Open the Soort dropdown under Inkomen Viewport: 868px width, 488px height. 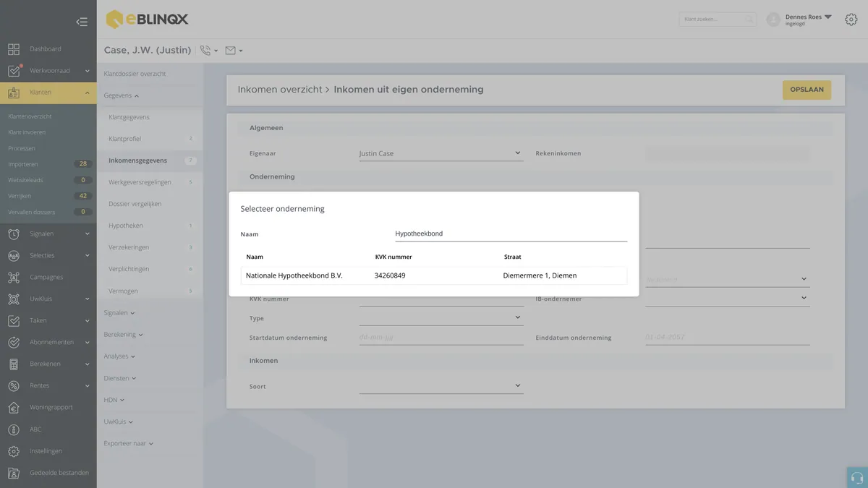point(441,386)
